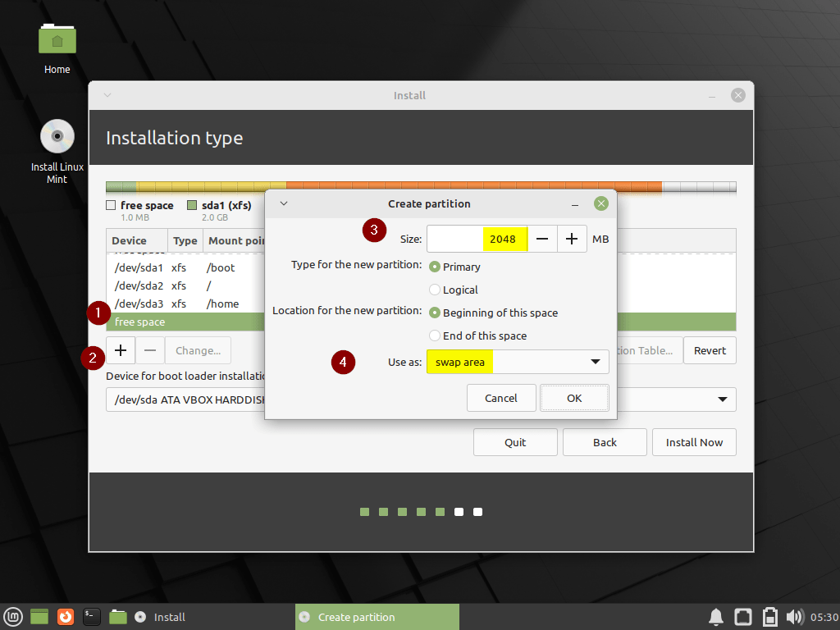Open the file manager from the taskbar
Viewport: 840px width, 630px height.
[117, 616]
